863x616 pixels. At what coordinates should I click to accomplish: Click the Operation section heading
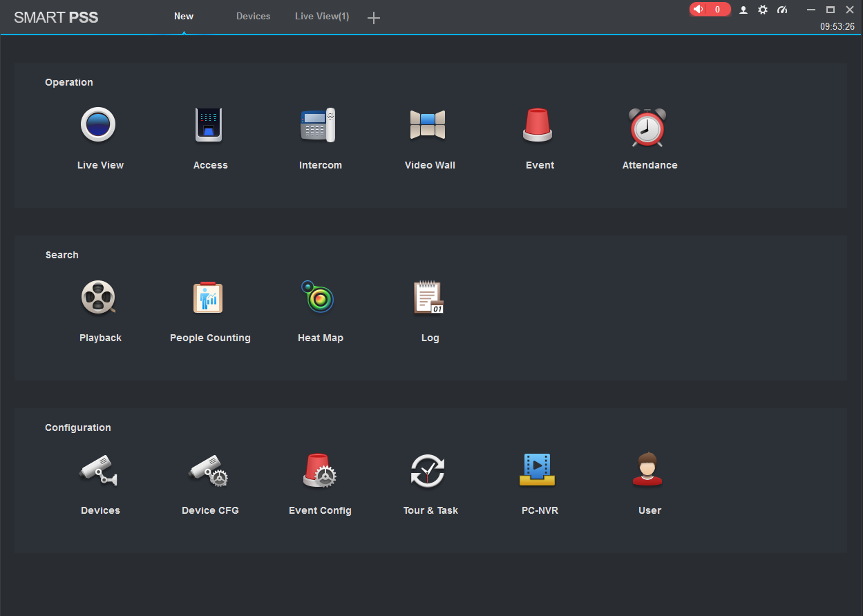[x=69, y=82]
